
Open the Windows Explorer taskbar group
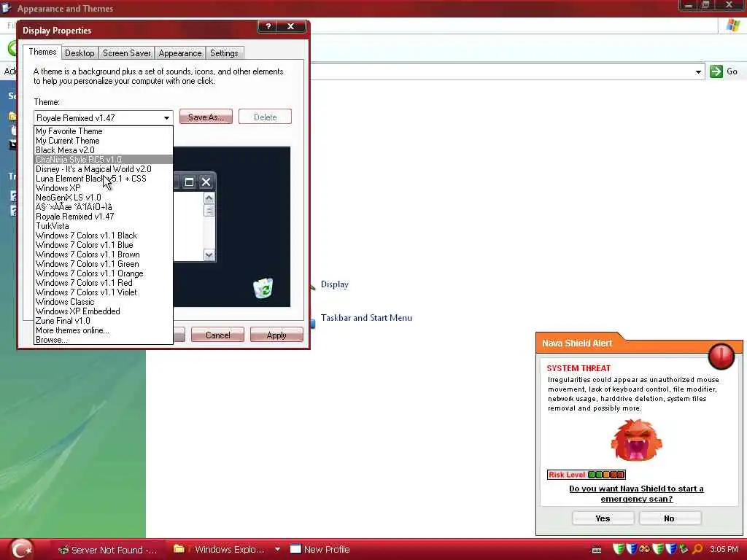(x=218, y=550)
